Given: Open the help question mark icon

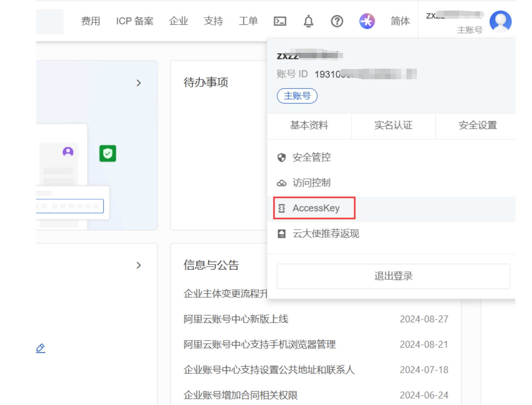Looking at the screenshot, I should [x=337, y=21].
